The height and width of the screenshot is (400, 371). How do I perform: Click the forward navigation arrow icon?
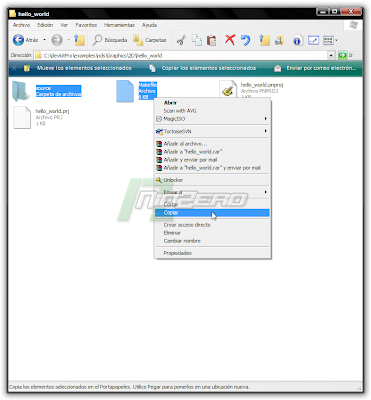[57, 40]
